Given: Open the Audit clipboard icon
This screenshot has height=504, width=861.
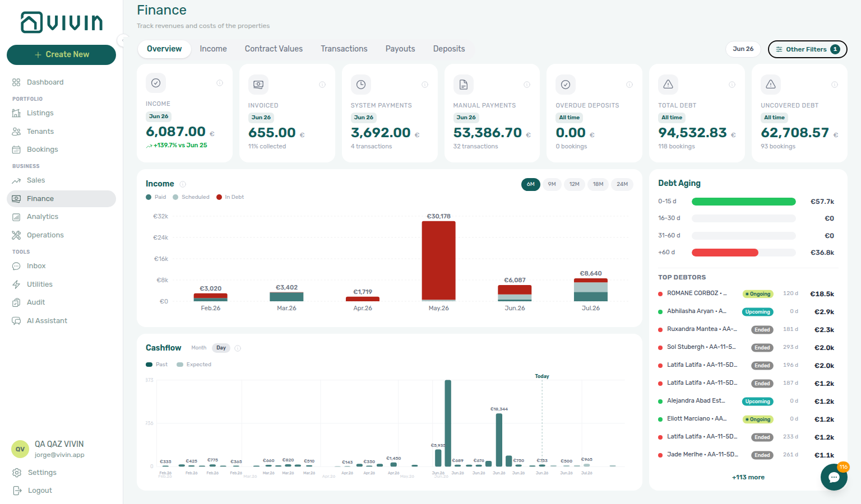Looking at the screenshot, I should click(x=16, y=302).
